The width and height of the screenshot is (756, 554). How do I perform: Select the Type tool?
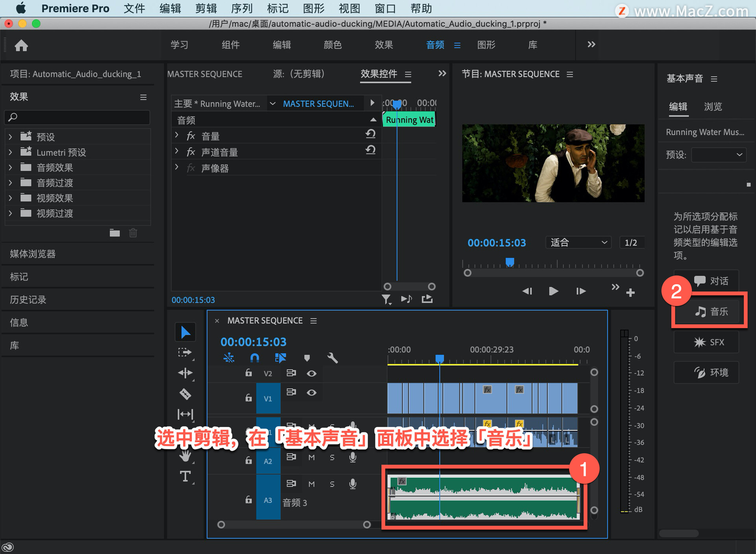click(x=185, y=476)
